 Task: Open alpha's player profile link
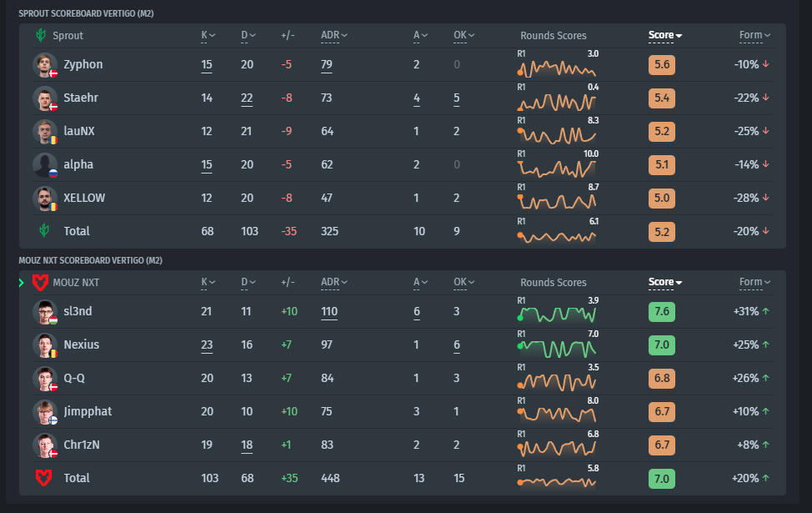click(x=78, y=164)
